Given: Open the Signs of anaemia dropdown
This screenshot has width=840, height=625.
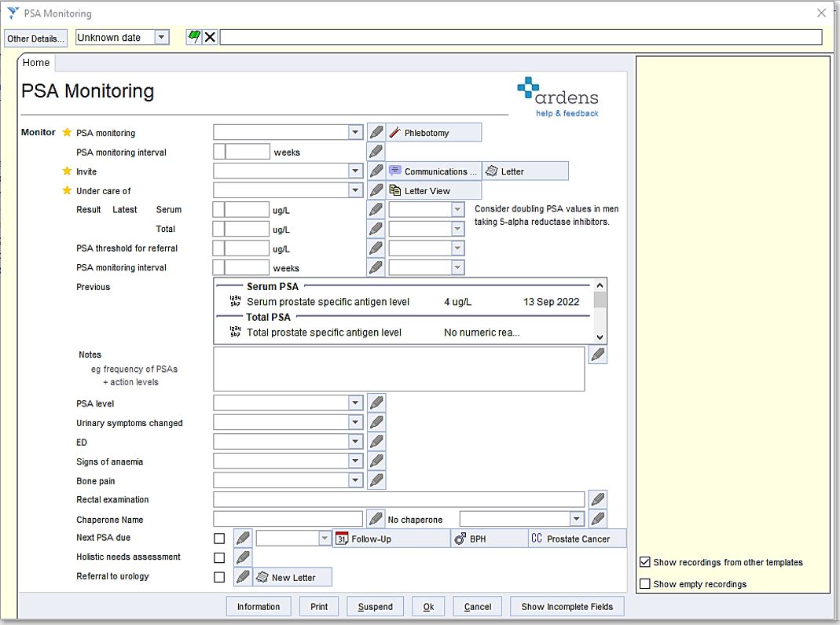Looking at the screenshot, I should (x=355, y=461).
